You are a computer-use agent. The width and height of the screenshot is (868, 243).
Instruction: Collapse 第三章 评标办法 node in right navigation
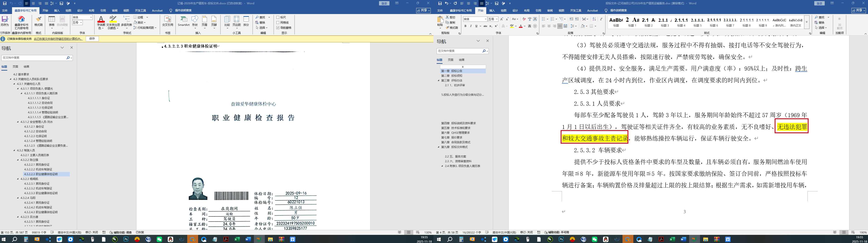[439, 81]
